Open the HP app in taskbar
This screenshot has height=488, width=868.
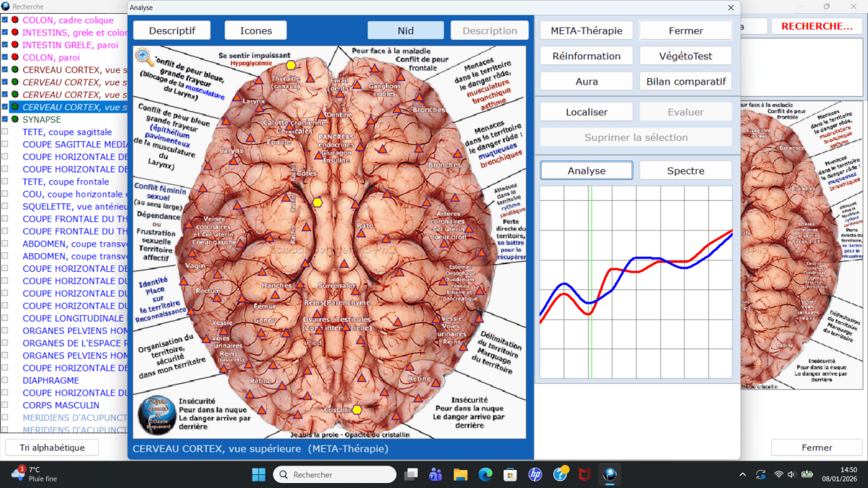click(x=535, y=474)
